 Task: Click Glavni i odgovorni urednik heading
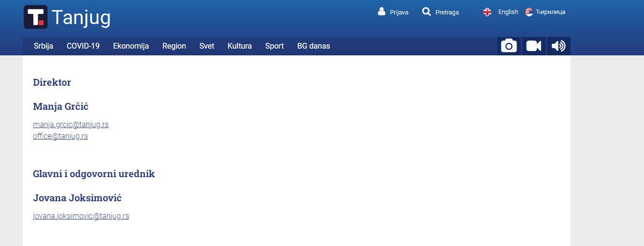click(x=94, y=174)
